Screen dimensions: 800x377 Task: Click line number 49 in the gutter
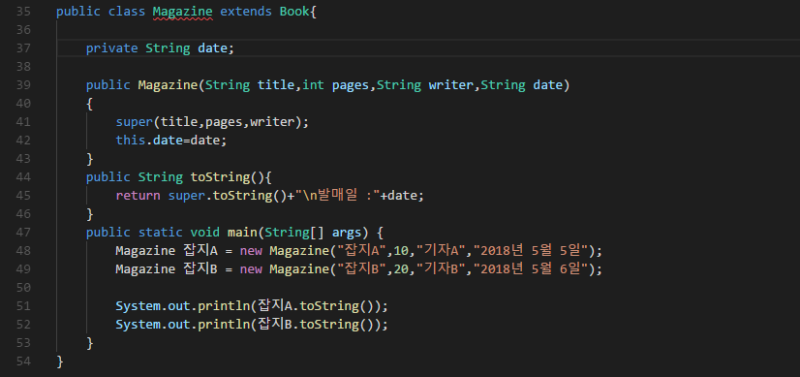[x=23, y=269]
